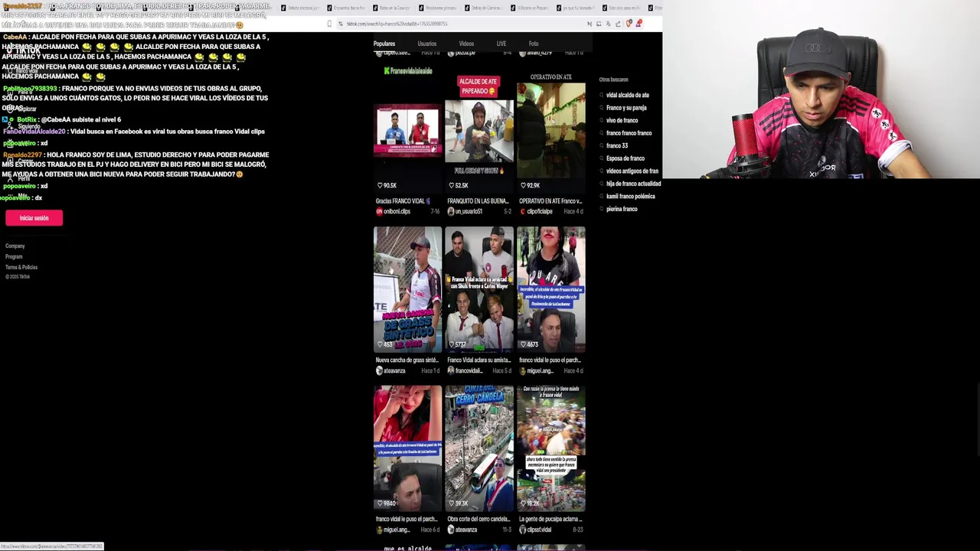Switch to the Usuarios search tab
Screen dimensions: 980x551
[426, 44]
